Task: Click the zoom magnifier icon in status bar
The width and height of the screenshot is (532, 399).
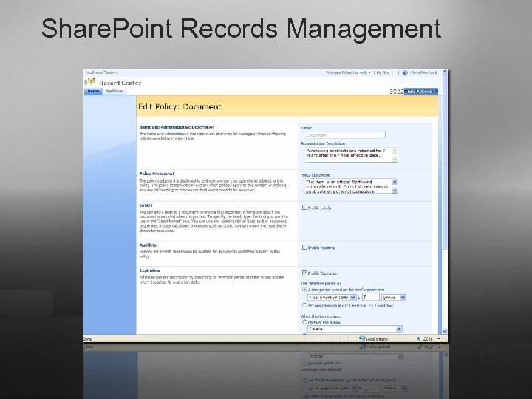Action: coord(419,338)
